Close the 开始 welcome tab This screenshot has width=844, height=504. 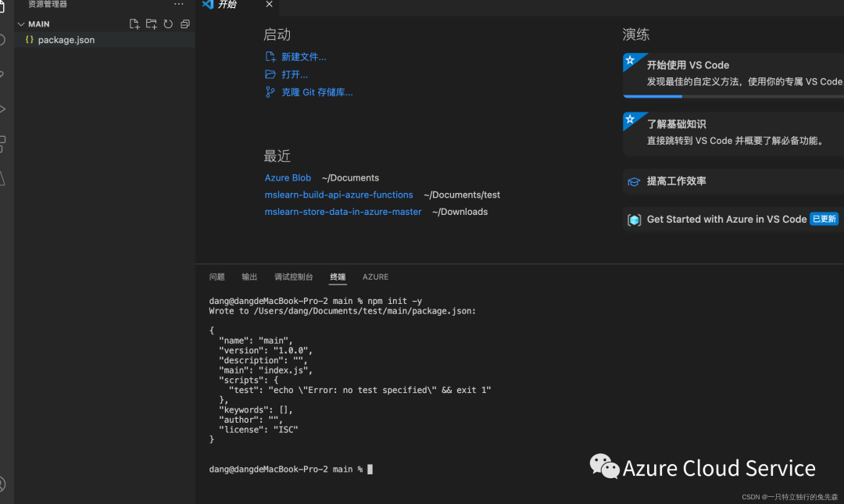[x=269, y=5]
